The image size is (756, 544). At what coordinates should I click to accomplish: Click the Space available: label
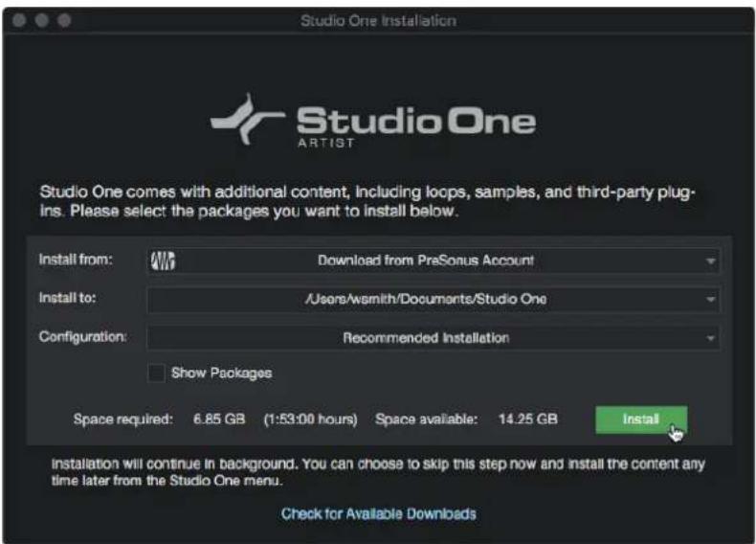pos(427,419)
